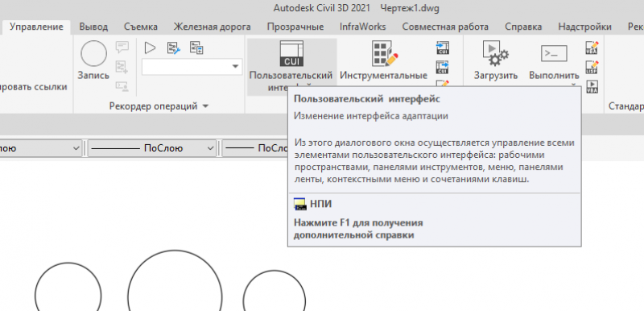Open the Прозрачные ribbon tab

(x=295, y=27)
